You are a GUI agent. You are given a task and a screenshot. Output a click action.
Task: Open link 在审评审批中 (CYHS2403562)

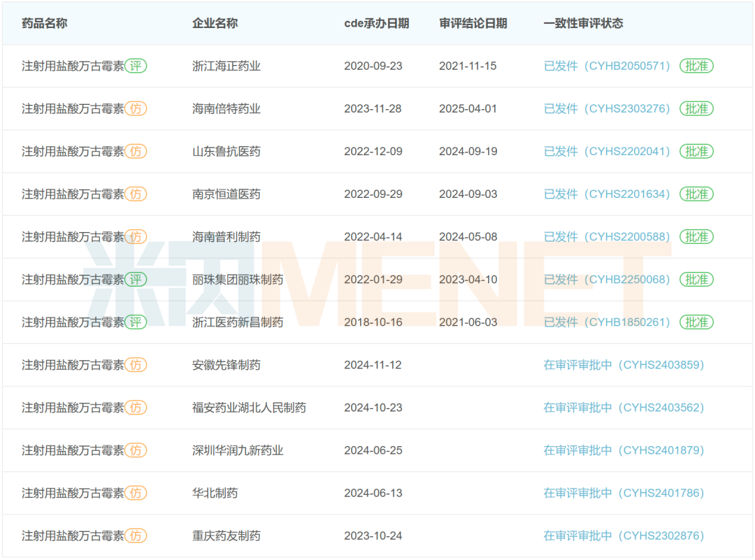click(x=624, y=408)
